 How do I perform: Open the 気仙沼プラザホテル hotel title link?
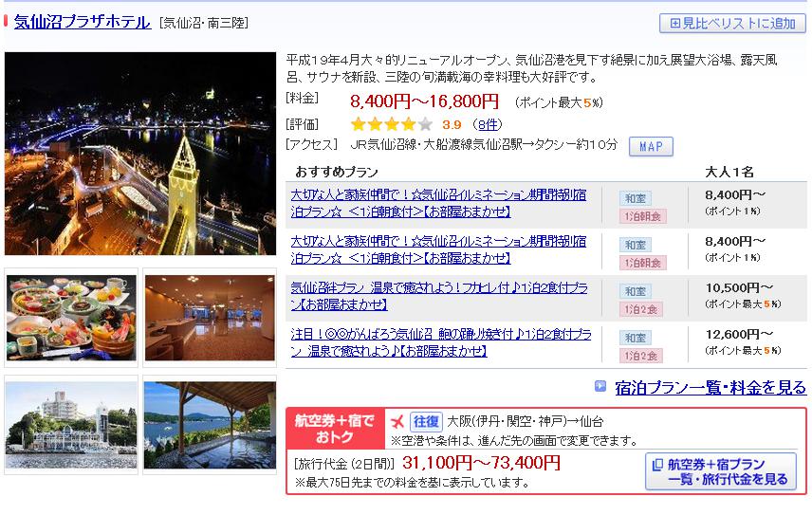83,22
